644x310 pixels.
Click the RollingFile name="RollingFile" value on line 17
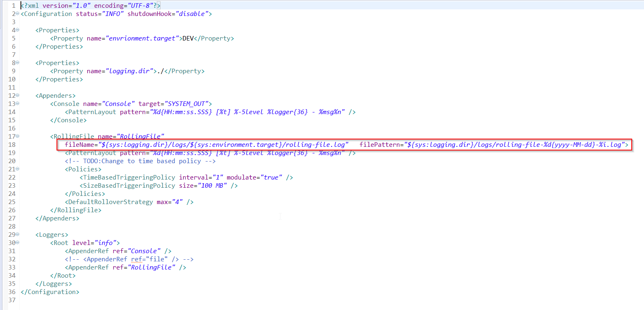(x=140, y=137)
